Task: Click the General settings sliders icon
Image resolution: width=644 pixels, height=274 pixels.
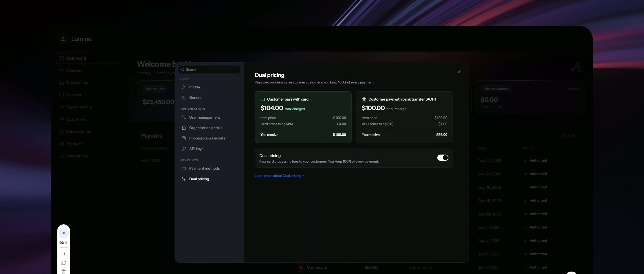Action: point(184,98)
